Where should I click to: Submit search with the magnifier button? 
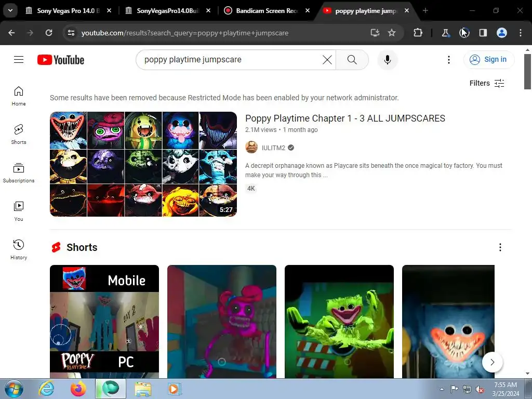pos(352,60)
